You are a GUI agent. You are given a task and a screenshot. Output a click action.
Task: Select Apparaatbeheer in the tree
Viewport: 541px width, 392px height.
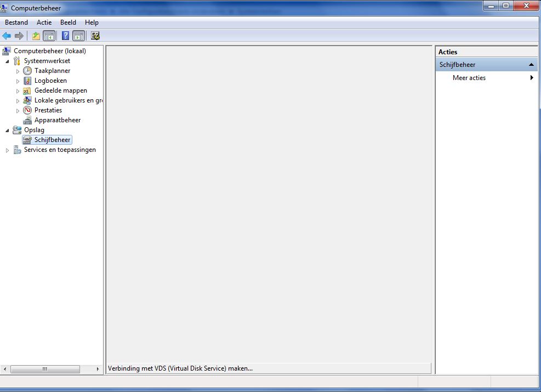coord(58,121)
